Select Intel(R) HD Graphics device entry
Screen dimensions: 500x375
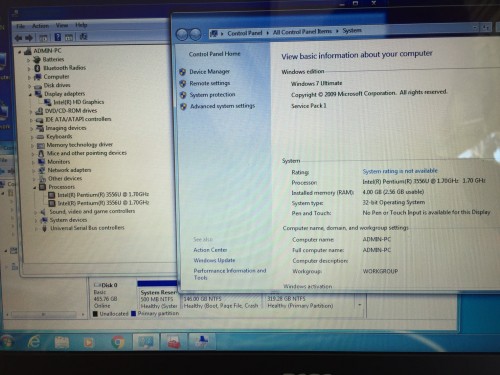(79, 102)
